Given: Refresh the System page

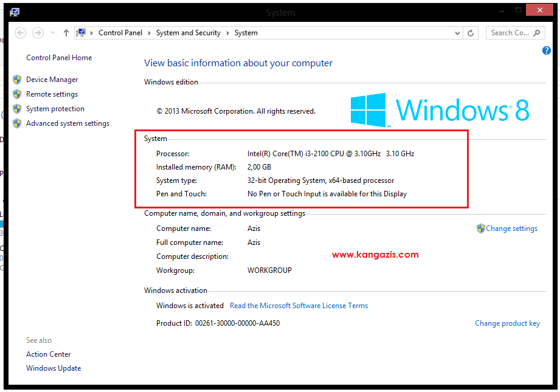Looking at the screenshot, I should coord(471,33).
